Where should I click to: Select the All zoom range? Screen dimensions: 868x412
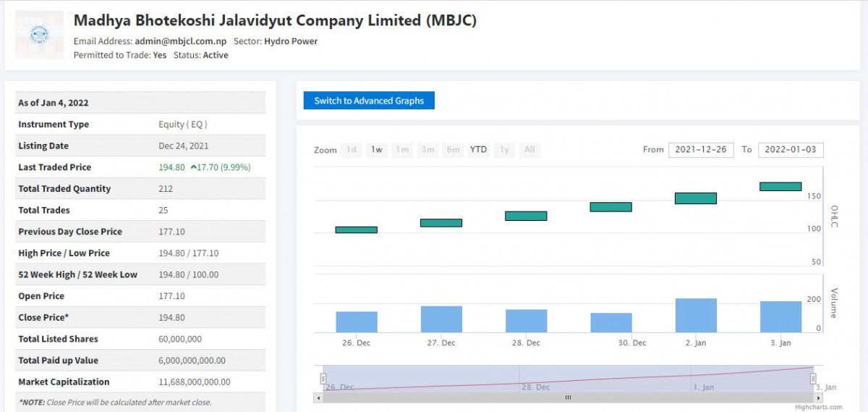(529, 150)
